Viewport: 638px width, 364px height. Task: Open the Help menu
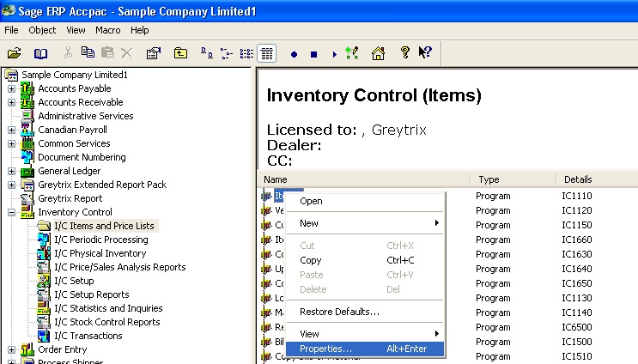[140, 30]
